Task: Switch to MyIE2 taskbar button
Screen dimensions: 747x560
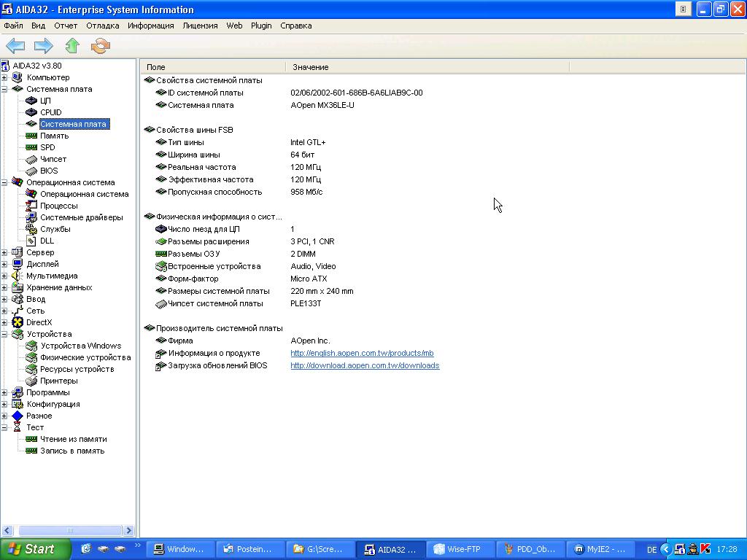Action: click(601, 549)
